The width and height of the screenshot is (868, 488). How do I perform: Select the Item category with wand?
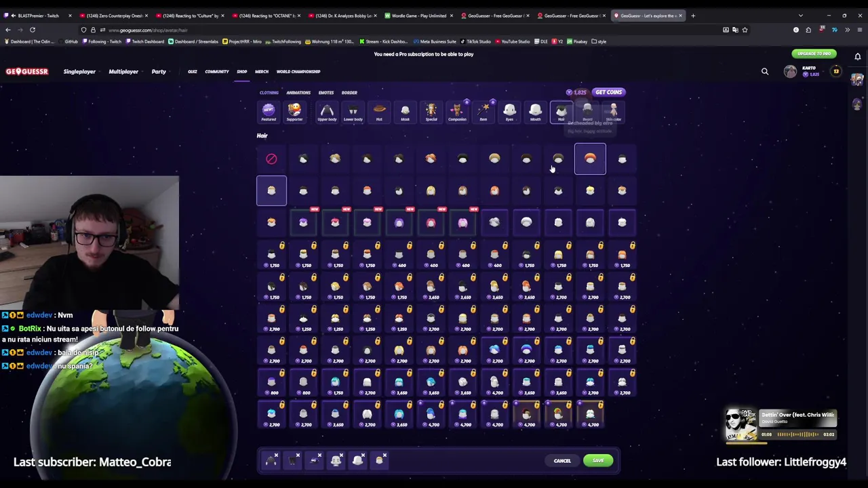[x=484, y=113]
